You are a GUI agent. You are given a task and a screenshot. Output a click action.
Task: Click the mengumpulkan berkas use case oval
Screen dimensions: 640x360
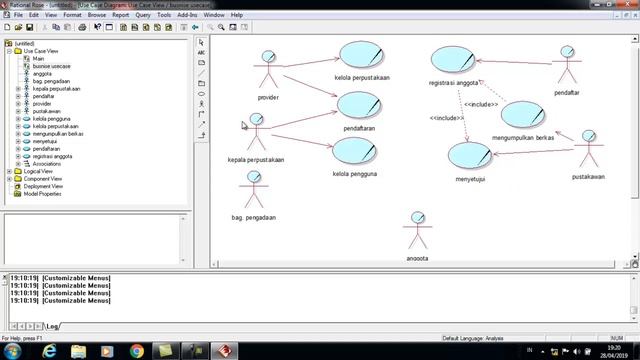point(522,115)
